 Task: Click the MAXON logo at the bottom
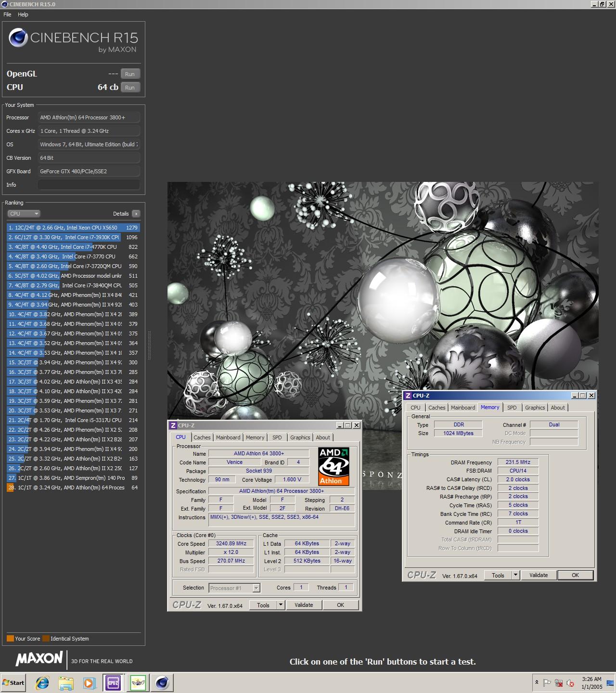pyautogui.click(x=39, y=659)
